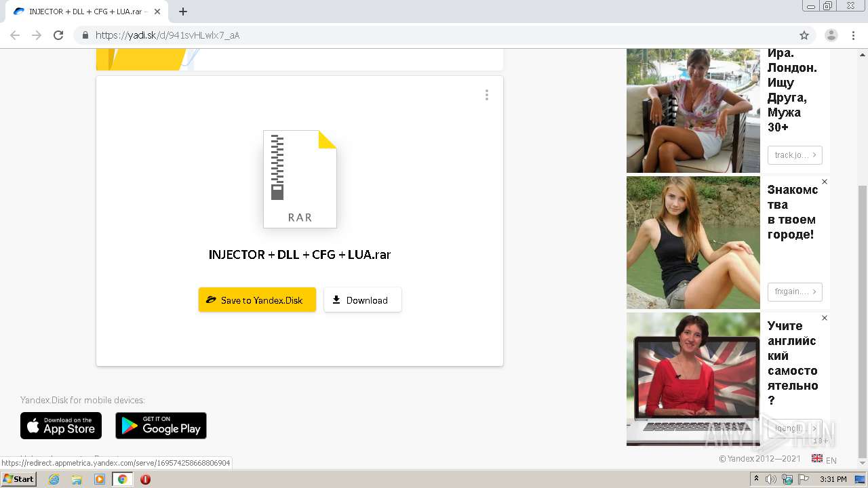Image resolution: width=868 pixels, height=488 pixels.
Task: Click 'Учите английский самостоятельно?' ad text
Action: tap(793, 363)
